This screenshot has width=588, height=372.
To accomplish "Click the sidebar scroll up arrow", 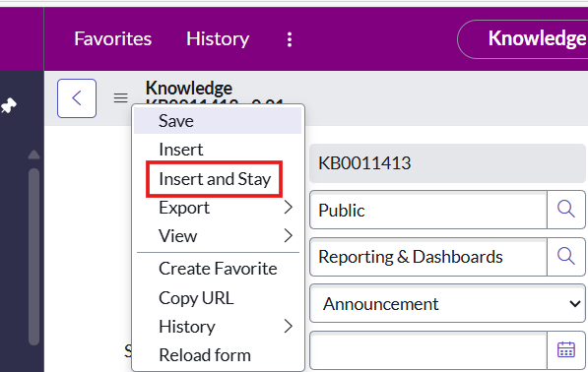I will [x=34, y=155].
